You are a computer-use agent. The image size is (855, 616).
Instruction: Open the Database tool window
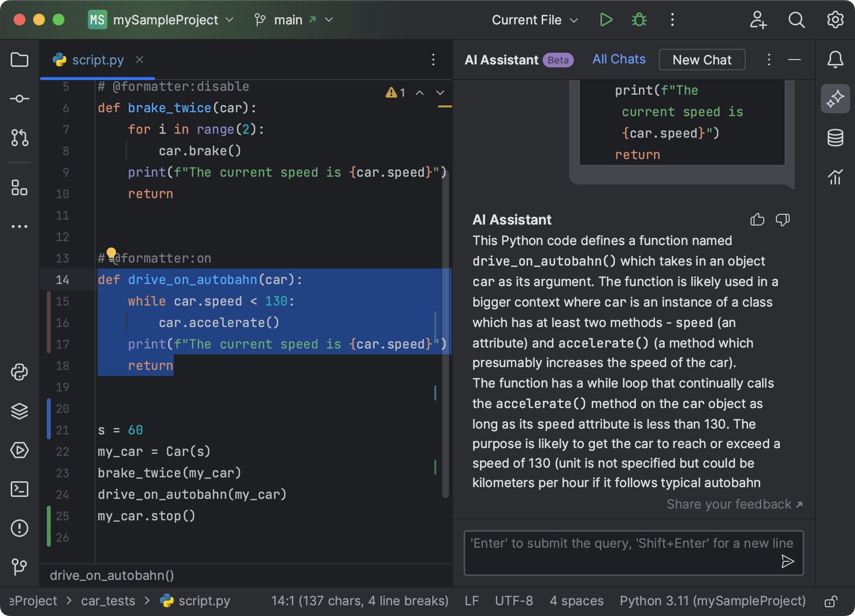[835, 138]
